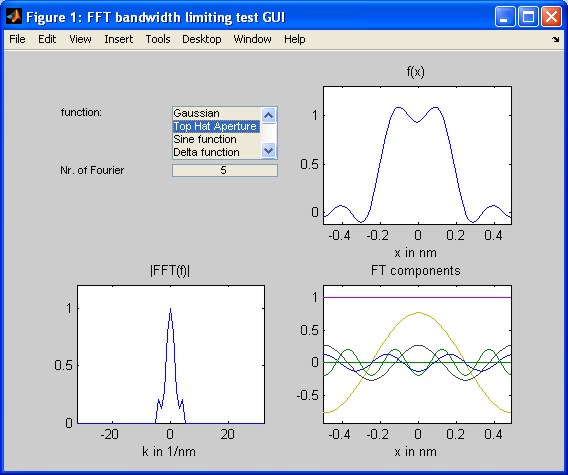Open the Tools menu
This screenshot has height=475, width=568.
tap(158, 39)
